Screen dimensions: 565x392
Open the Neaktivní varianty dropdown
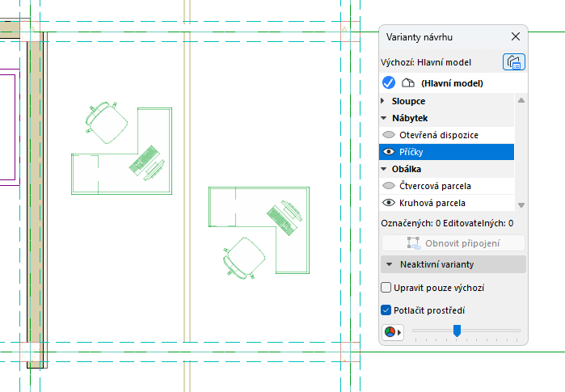tap(453, 264)
